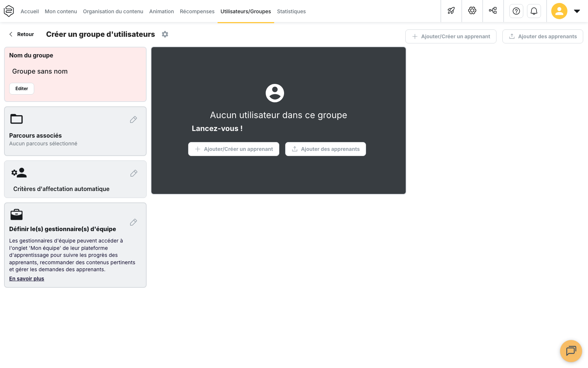The width and height of the screenshot is (588, 368).
Task: Click the briefcase icon for team managers
Action: click(x=17, y=215)
